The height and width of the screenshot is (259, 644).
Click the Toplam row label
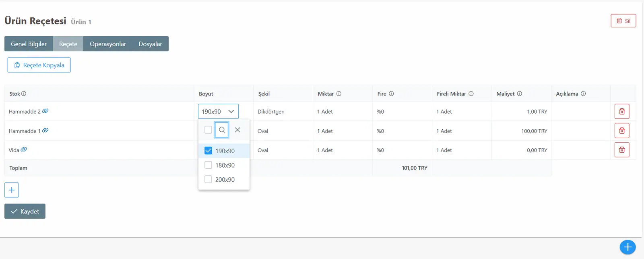click(x=19, y=168)
